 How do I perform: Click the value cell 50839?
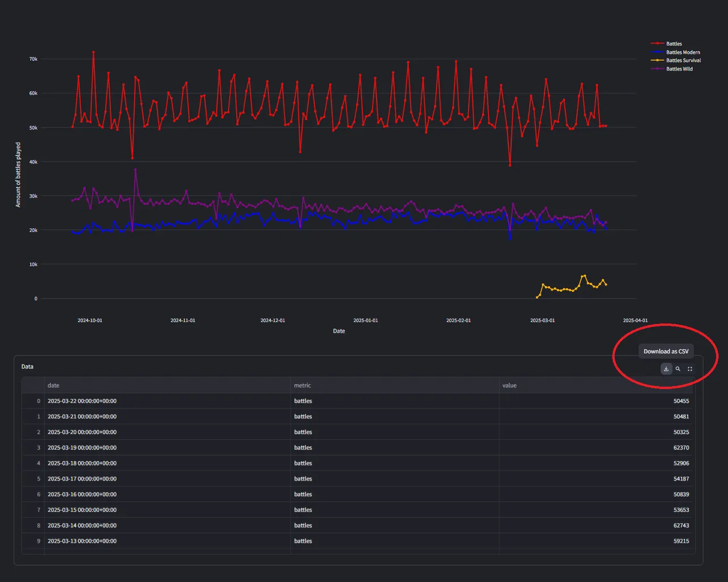[x=596, y=494]
